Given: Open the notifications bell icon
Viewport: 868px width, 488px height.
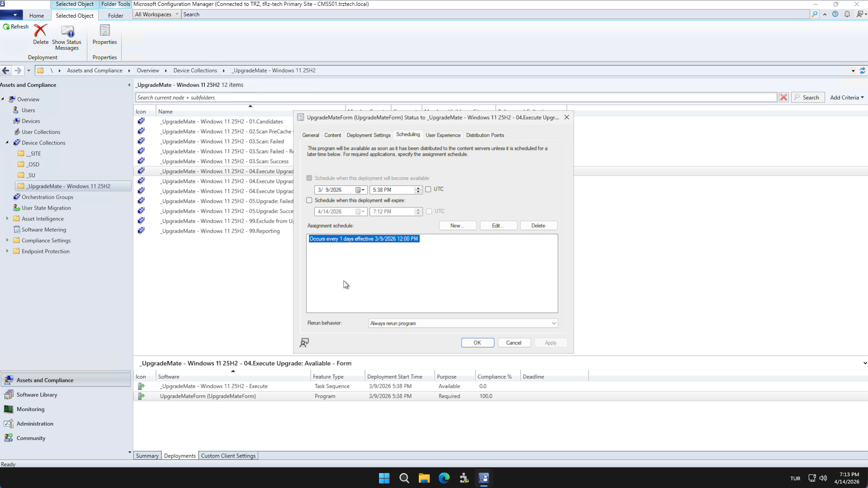Looking at the screenshot, I should [x=847, y=14].
